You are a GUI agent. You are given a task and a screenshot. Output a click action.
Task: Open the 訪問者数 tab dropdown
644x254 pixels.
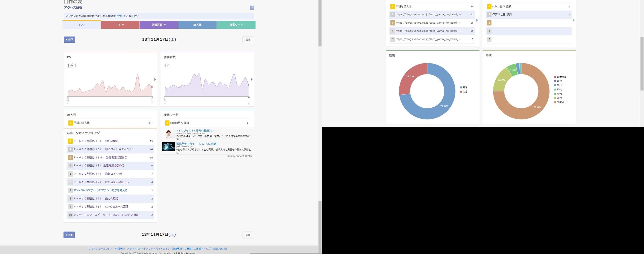coord(159,25)
